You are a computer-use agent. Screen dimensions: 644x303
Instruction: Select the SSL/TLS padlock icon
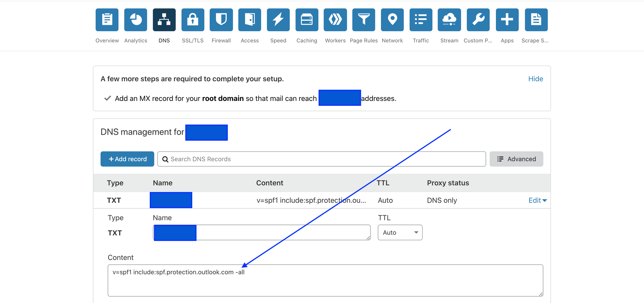(x=193, y=20)
